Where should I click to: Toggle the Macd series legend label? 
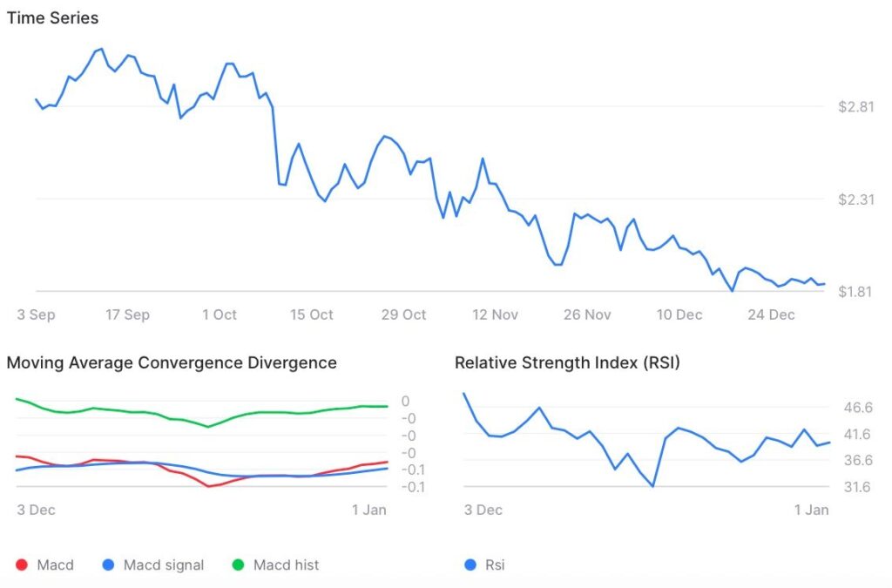(x=55, y=565)
